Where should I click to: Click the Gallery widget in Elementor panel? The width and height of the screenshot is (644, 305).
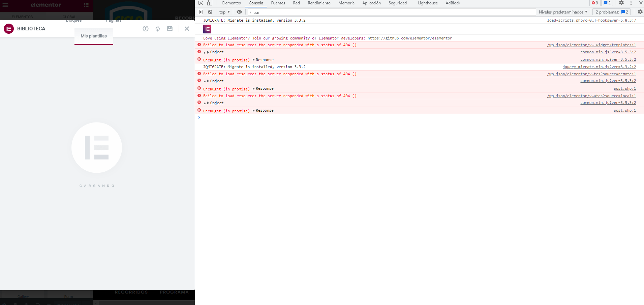pos(23,297)
